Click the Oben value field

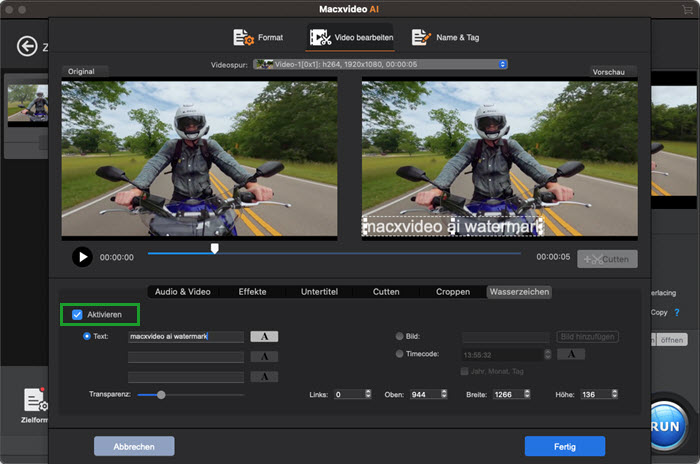(x=425, y=394)
